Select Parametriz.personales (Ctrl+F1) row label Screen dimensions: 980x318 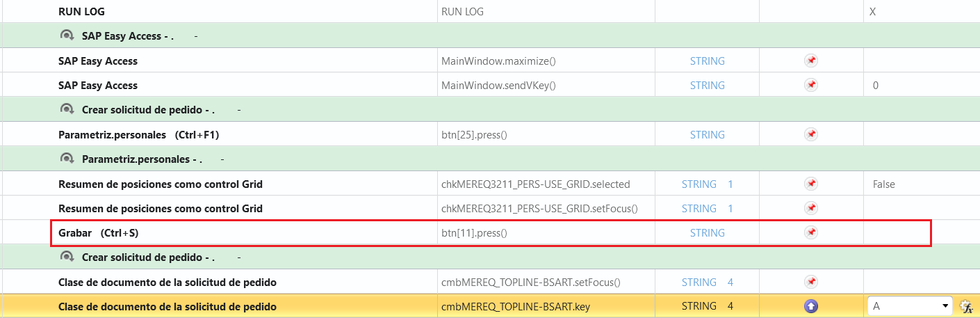tap(139, 134)
